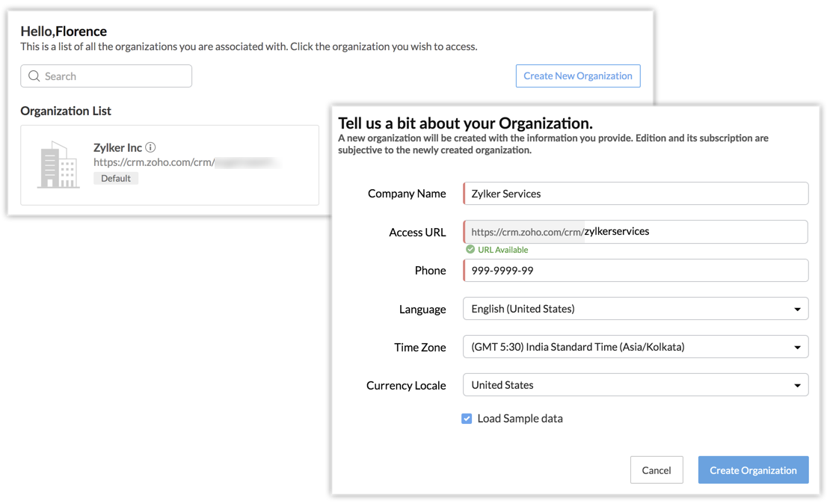The image size is (830, 504).
Task: Click the Create New Organization button
Action: [577, 76]
